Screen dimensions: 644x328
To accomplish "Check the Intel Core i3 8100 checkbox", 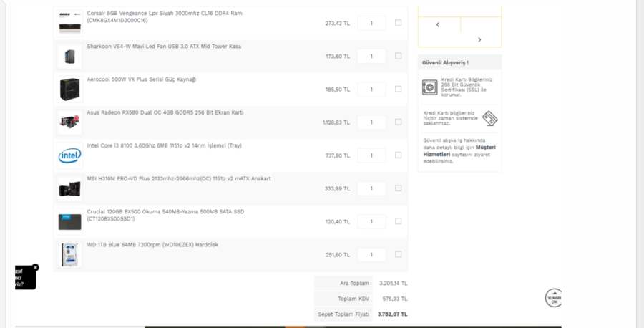I will (398, 155).
